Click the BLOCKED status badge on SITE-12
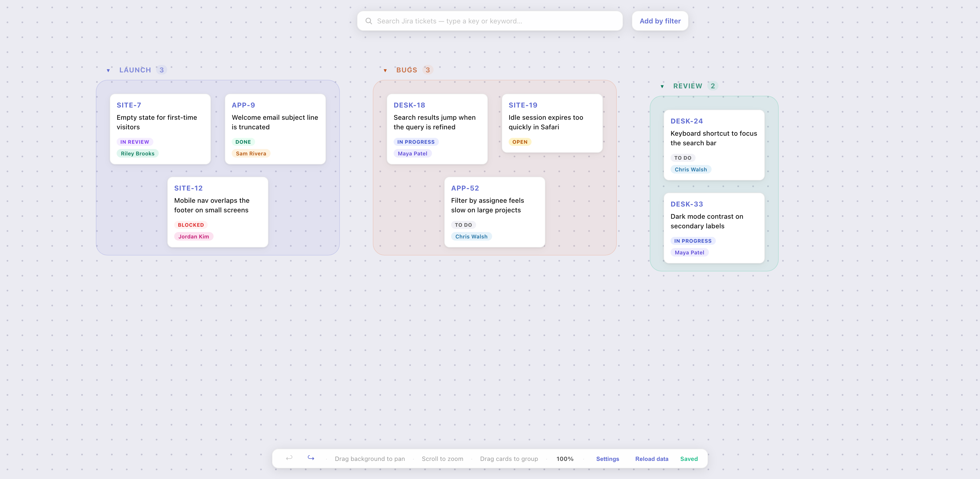This screenshot has height=479, width=980. coord(191,225)
